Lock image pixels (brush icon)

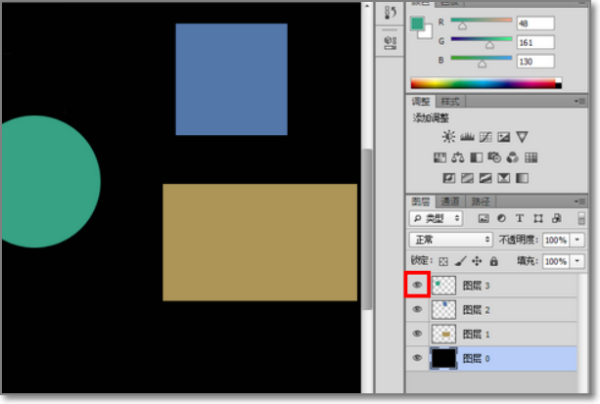tap(460, 261)
